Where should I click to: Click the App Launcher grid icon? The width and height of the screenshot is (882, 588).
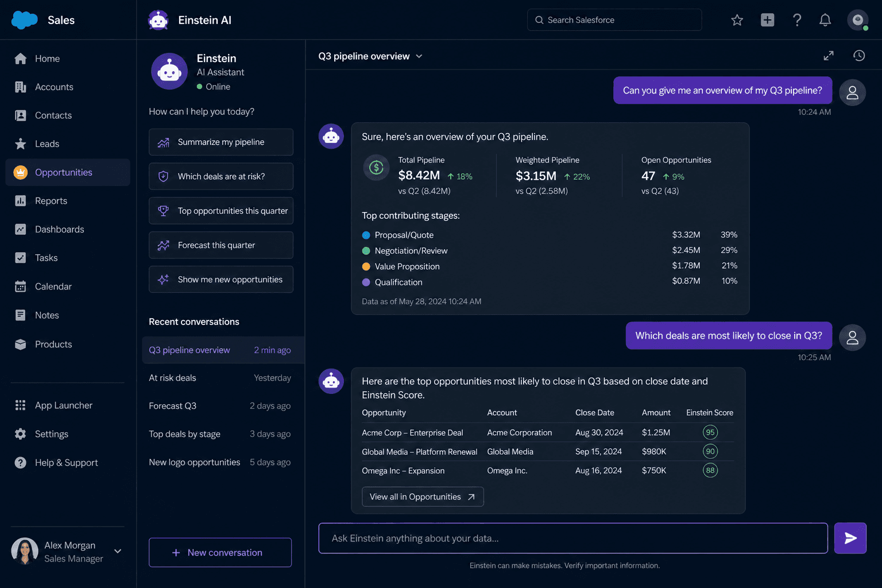[x=21, y=405]
